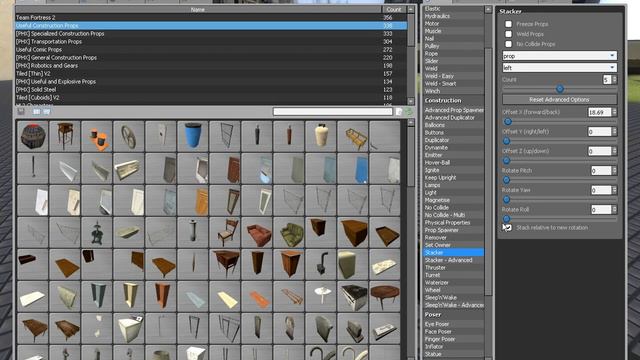The width and height of the screenshot is (640, 360).
Task: Select the Advanced Duplicator tool
Action: 453,118
